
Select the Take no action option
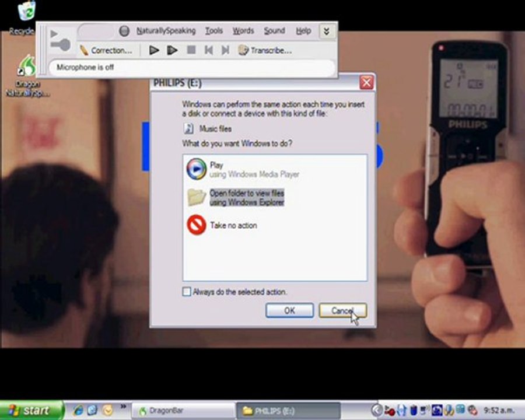(x=222, y=225)
